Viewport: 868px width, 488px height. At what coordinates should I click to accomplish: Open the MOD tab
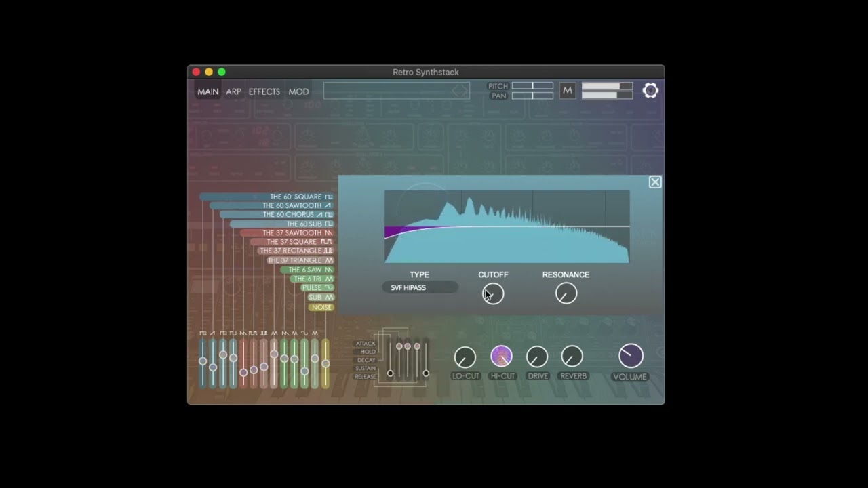point(298,91)
